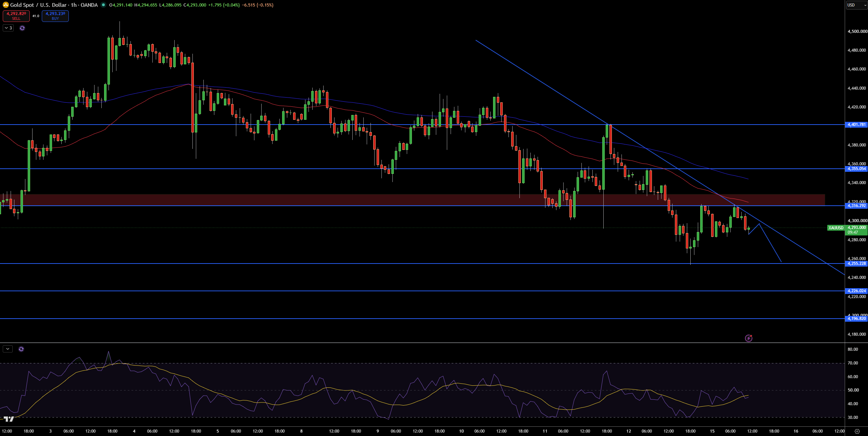This screenshot has height=436, width=868.
Task: Select the 4,316.292 price line label
Action: coord(856,206)
